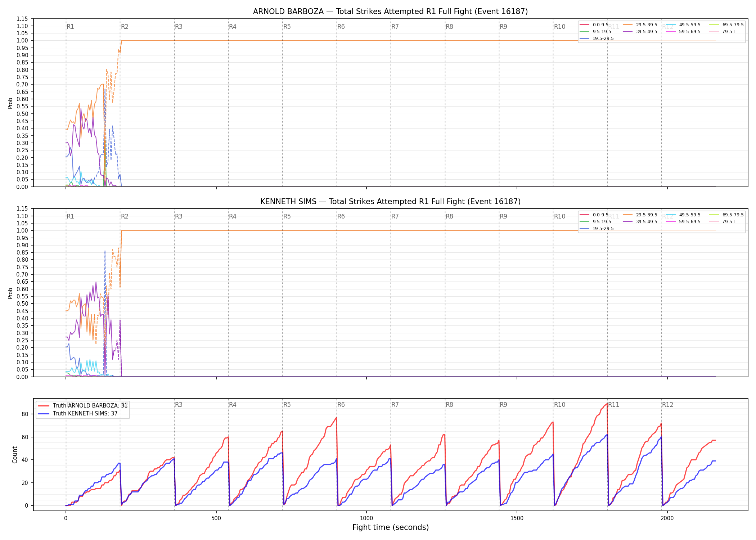
Task: Click x-axis tick label '500'
Action: 216,518
